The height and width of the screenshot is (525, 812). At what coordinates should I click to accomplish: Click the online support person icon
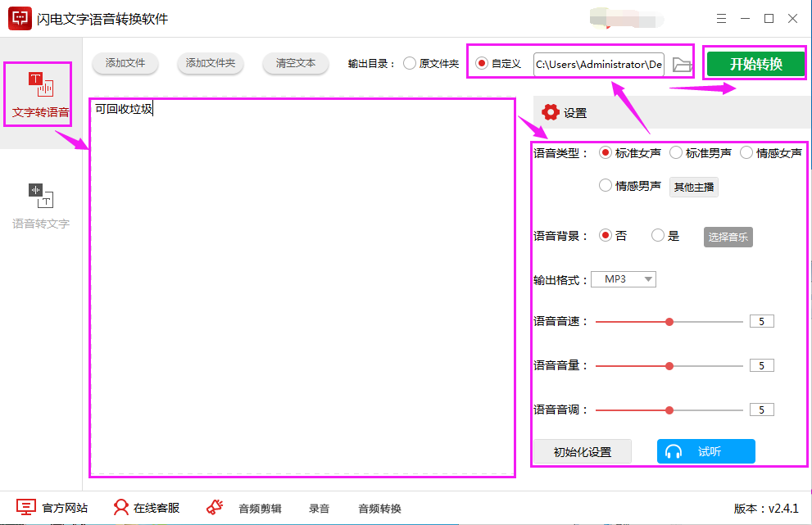coord(120,508)
